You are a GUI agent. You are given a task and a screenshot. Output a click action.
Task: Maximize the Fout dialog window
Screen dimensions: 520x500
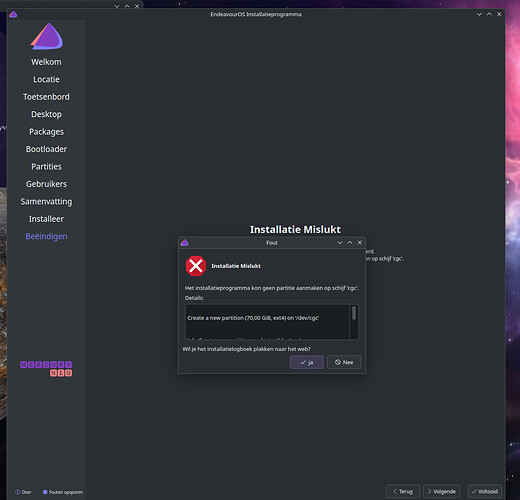[350, 243]
